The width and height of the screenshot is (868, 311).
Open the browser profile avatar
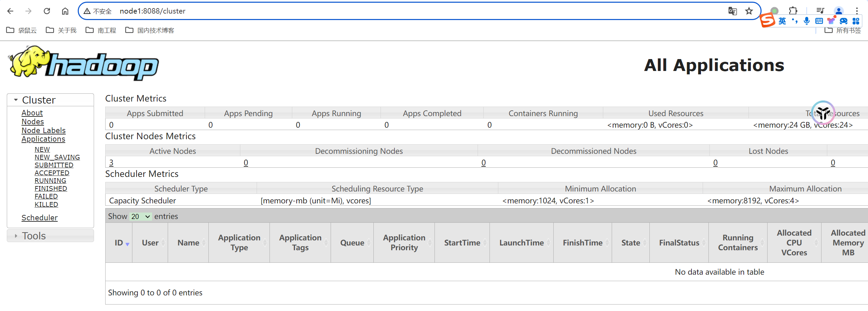838,11
